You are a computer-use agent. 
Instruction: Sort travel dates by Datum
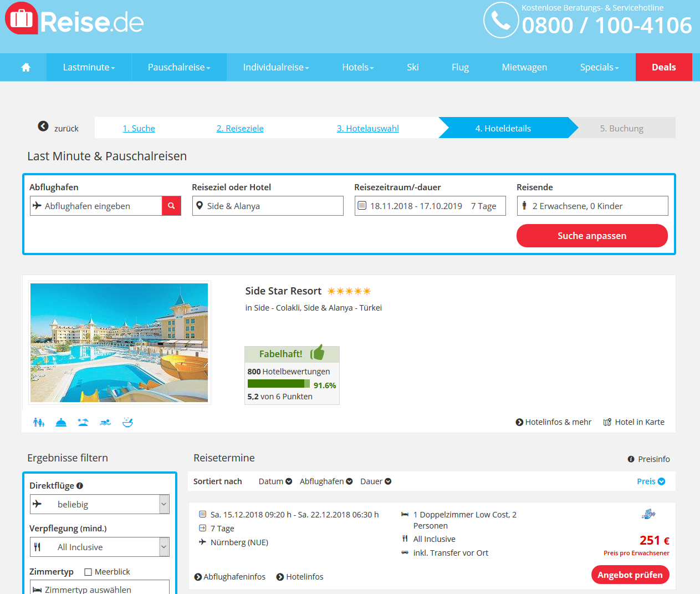pyautogui.click(x=275, y=481)
